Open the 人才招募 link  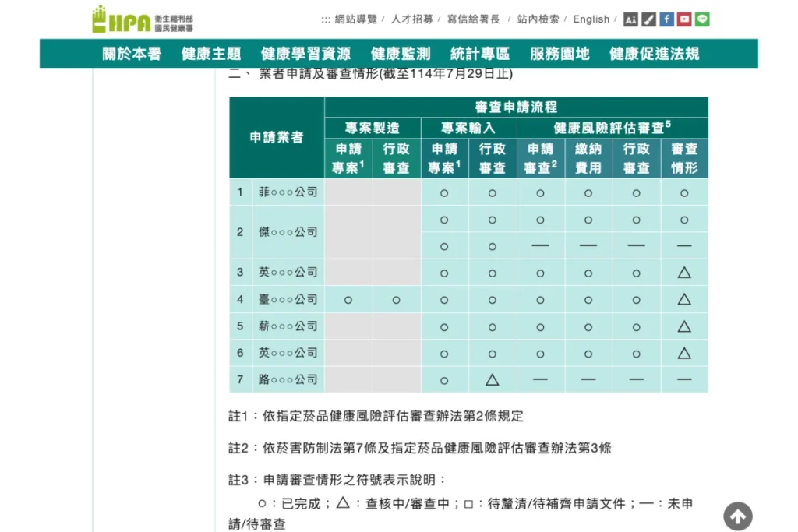(411, 19)
